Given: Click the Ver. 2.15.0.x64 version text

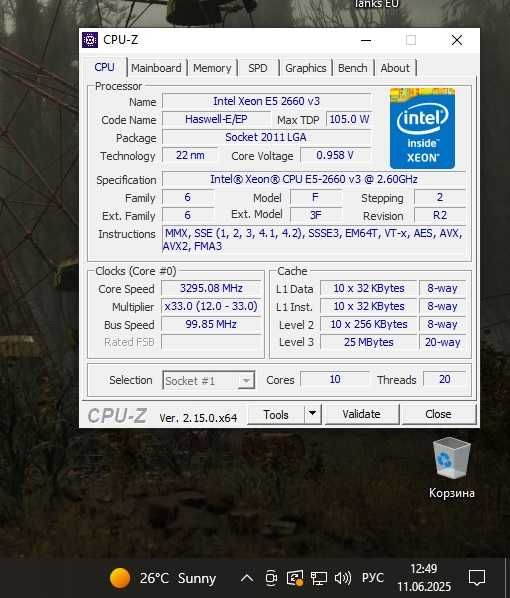Looking at the screenshot, I should pyautogui.click(x=198, y=418).
